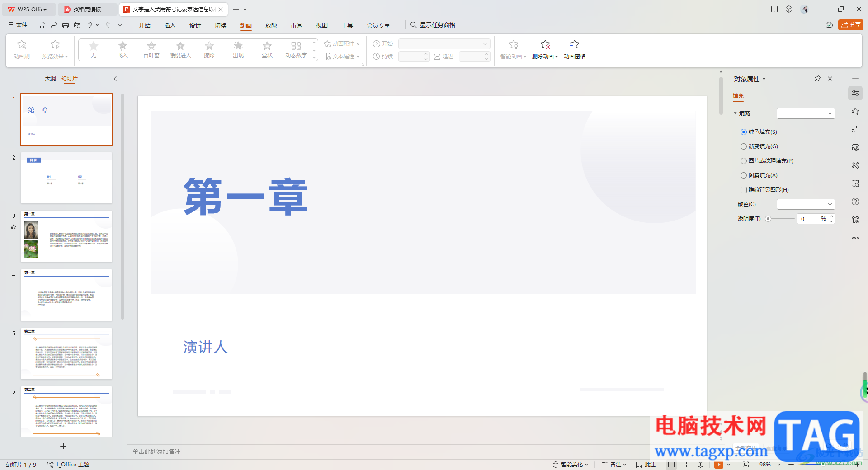
Task: Select the 飞入 fly-in animation effect
Action: [x=123, y=50]
